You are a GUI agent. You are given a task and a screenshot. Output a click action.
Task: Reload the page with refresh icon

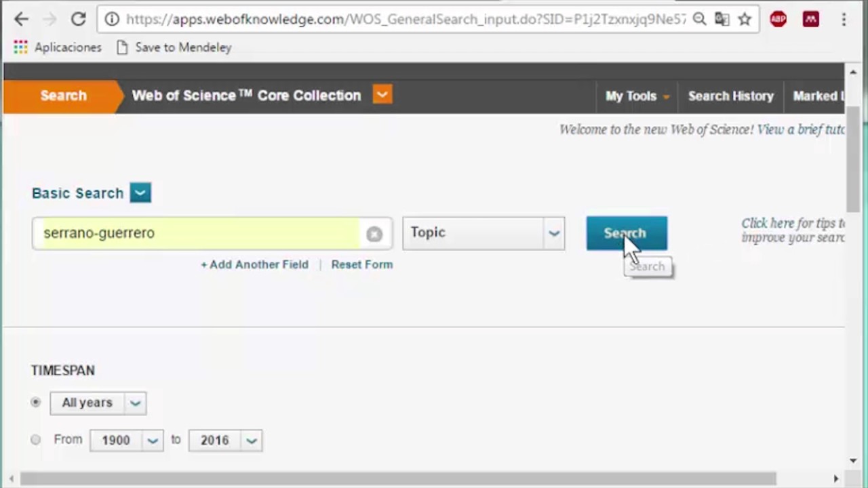click(78, 19)
